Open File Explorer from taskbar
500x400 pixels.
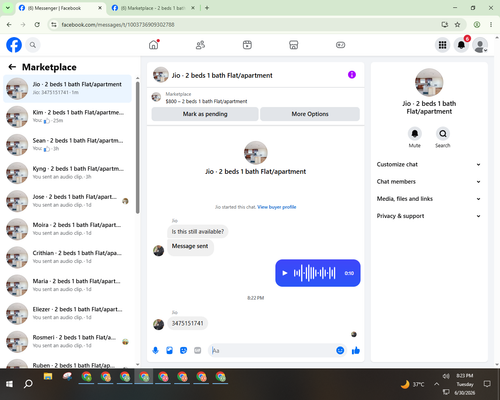coord(48,377)
